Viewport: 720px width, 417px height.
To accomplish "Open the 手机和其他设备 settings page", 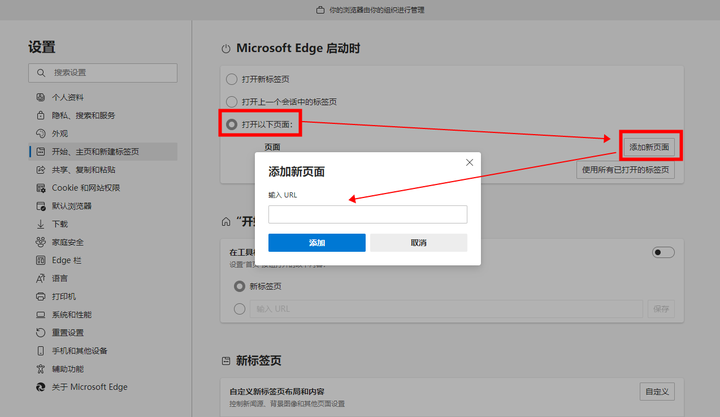I will pos(103,351).
